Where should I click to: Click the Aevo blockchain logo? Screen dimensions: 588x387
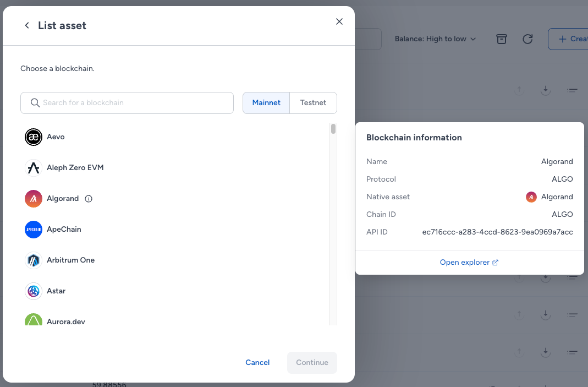click(34, 137)
